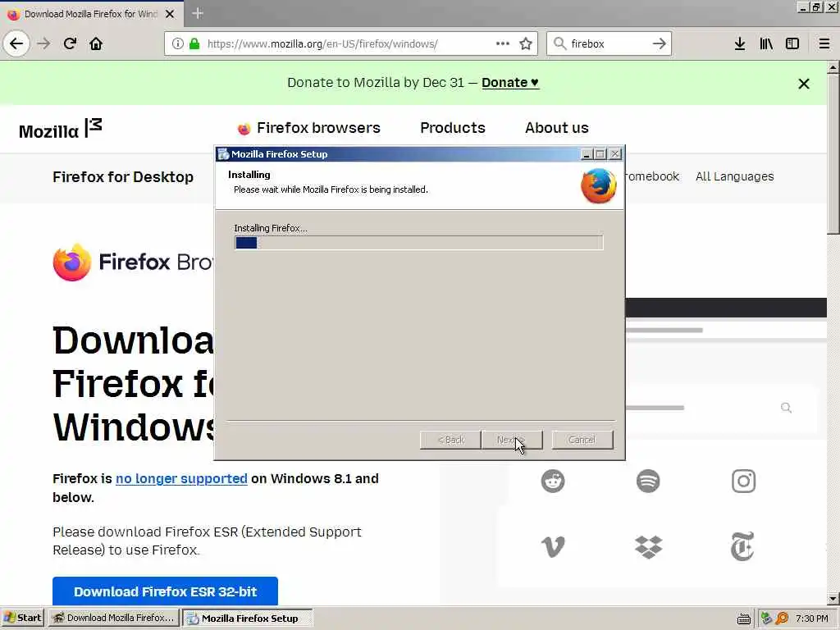Screen dimensions: 840x630
Task: Click the keyboard icon in system tray
Action: [x=743, y=619]
